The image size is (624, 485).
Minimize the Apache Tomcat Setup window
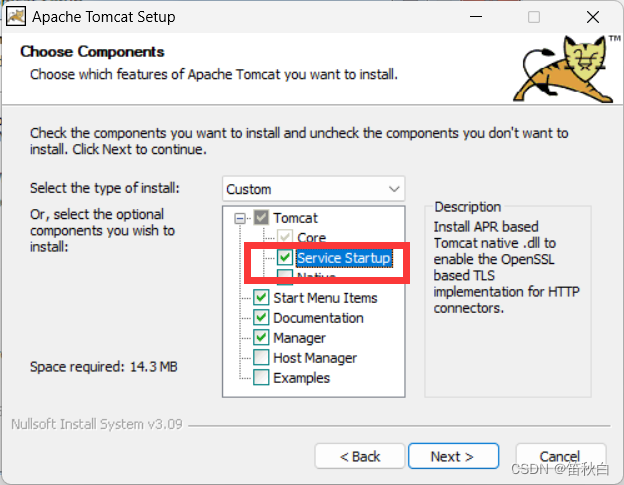(476, 17)
